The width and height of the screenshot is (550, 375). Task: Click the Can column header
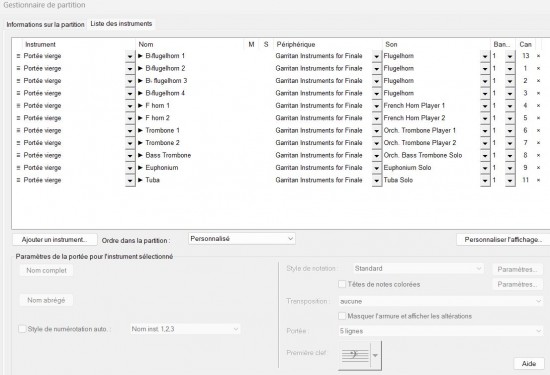point(525,44)
